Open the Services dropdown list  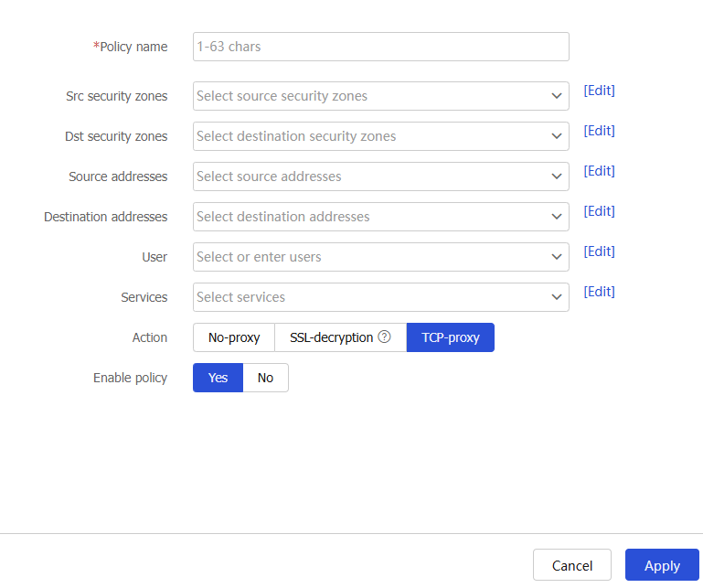pyautogui.click(x=557, y=297)
